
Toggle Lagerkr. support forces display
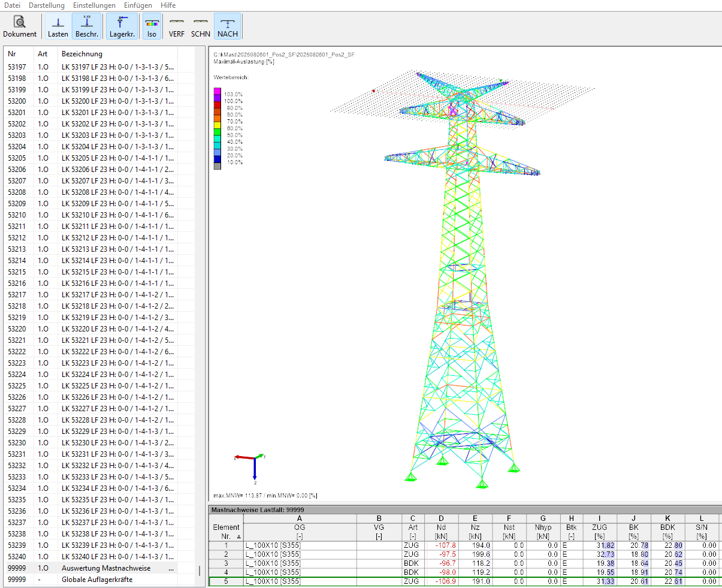(122, 27)
